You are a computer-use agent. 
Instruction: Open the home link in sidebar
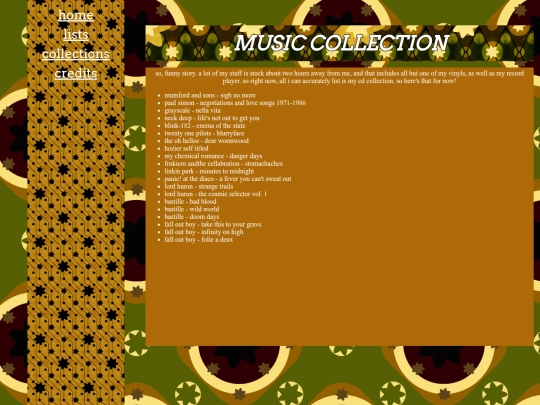(76, 15)
